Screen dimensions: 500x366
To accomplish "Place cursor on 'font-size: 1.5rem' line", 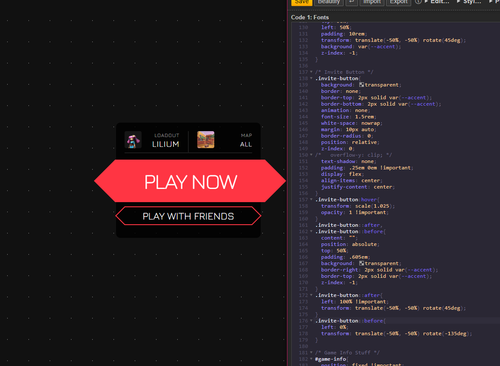I will click(x=348, y=117).
